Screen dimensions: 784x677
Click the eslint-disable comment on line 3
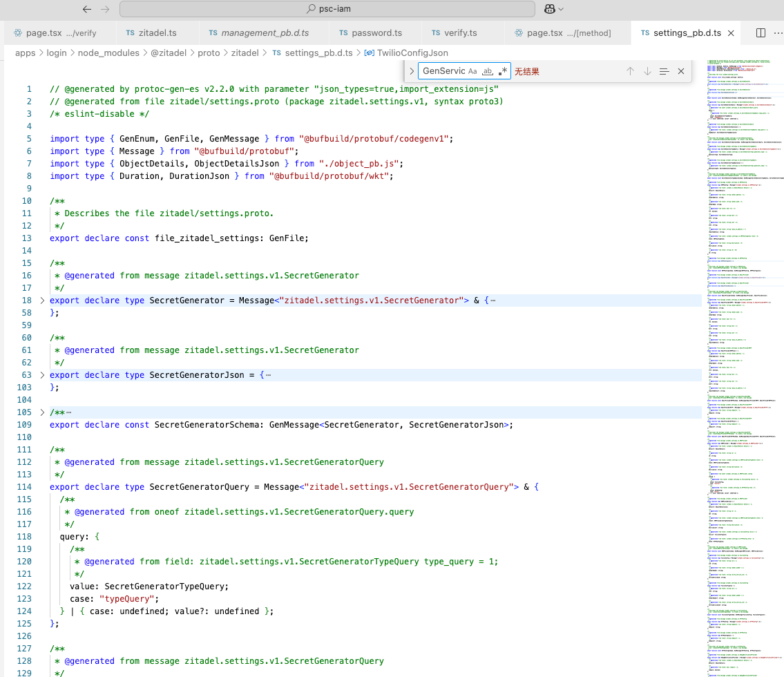99,114
